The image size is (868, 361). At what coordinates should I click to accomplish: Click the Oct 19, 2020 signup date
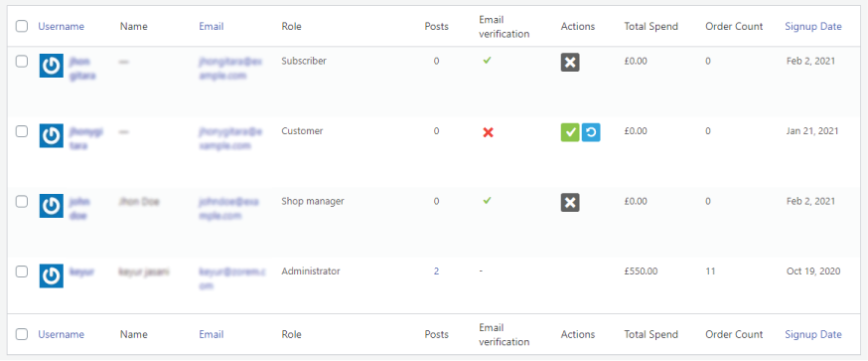coord(813,271)
